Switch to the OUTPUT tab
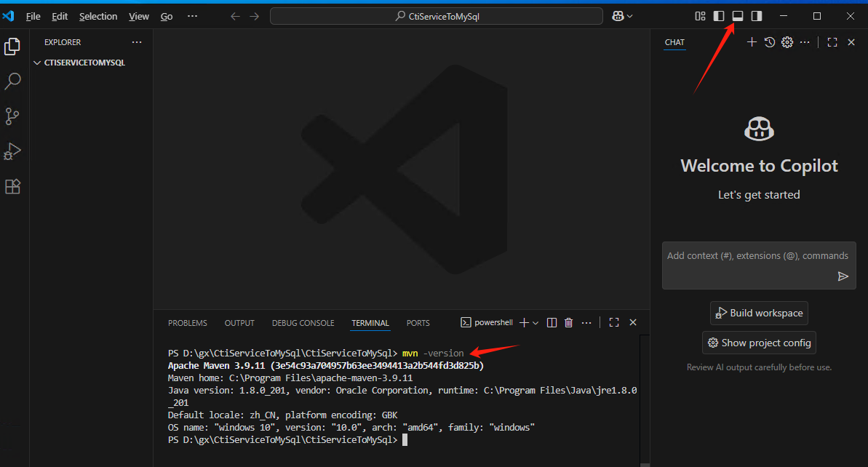Image resolution: width=868 pixels, height=467 pixels. 239,323
